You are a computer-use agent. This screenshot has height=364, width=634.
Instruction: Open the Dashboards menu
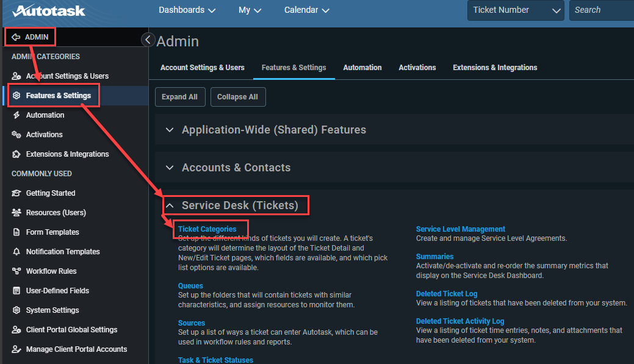coord(187,10)
